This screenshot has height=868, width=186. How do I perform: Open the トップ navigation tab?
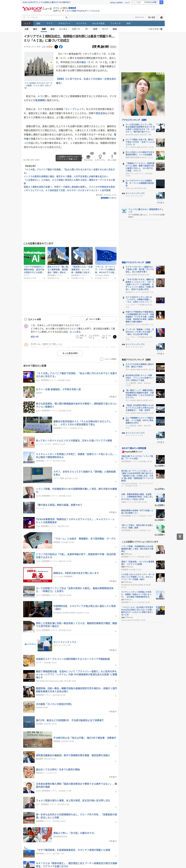[x=27, y=24]
